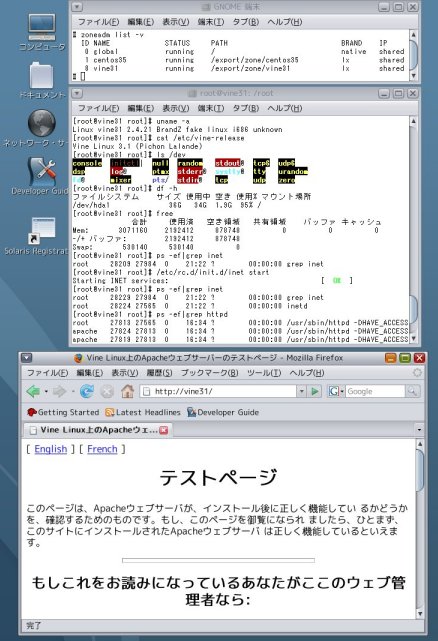Image resolution: width=438 pixels, height=641 pixels.
Task: Expand the URL bar history dropdown
Action: click(x=301, y=391)
